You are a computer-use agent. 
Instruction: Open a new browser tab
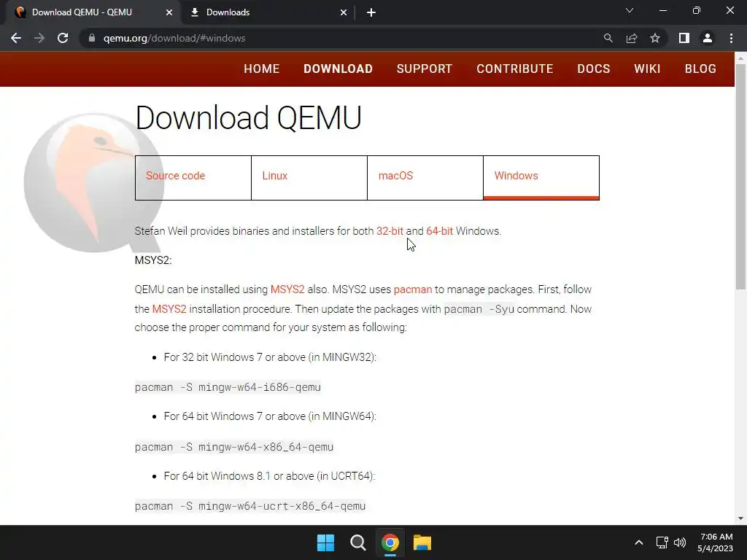371,12
